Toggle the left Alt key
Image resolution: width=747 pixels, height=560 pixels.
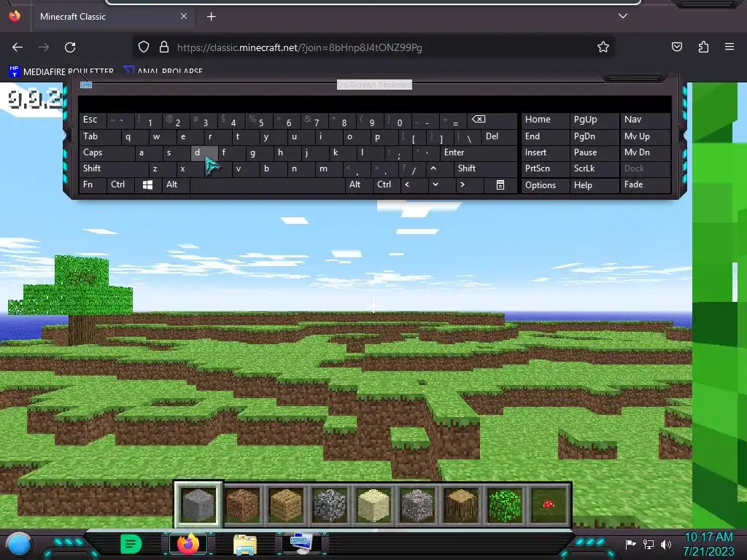[176, 184]
